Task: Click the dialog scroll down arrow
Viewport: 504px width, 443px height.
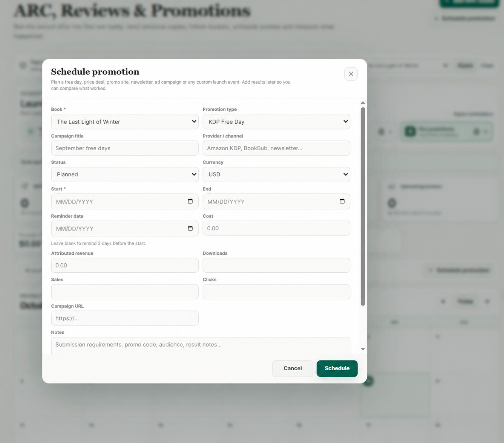Action: pyautogui.click(x=363, y=349)
